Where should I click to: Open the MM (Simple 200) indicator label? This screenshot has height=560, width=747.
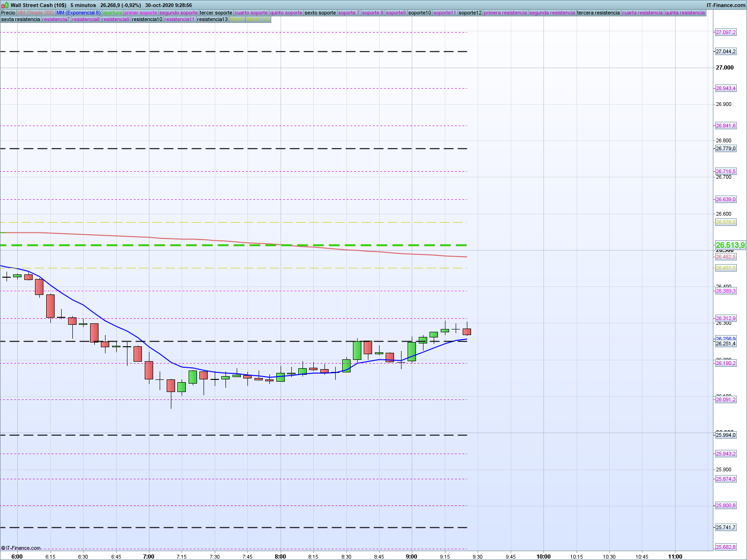point(35,13)
